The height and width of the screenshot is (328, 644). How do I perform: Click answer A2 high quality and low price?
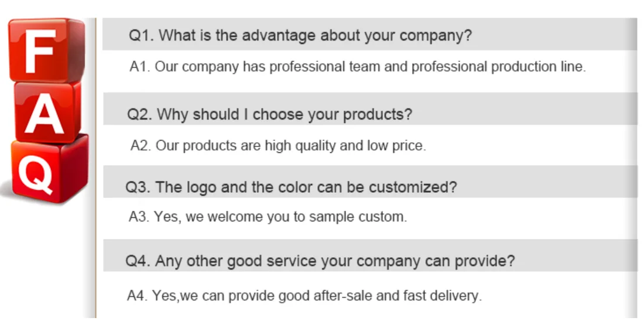pyautogui.click(x=278, y=145)
